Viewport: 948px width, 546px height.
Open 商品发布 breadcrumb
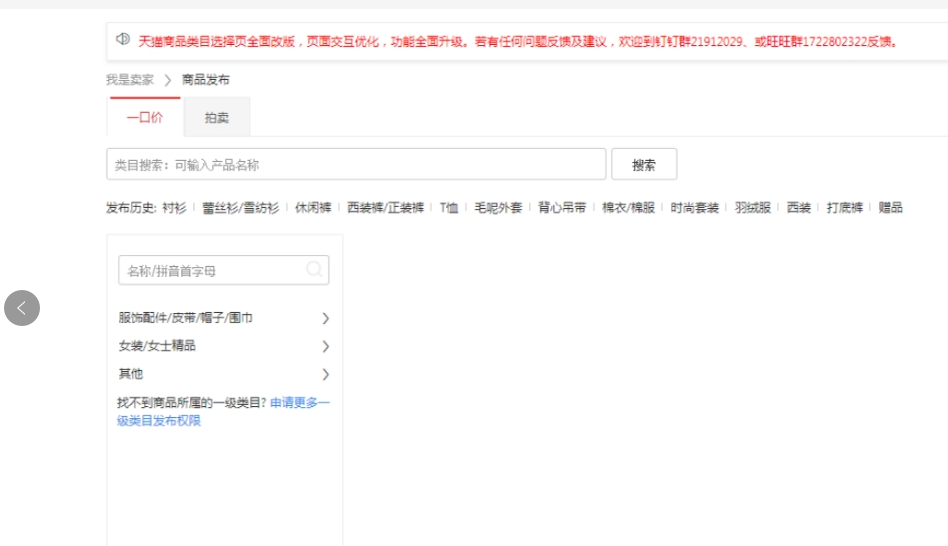point(206,80)
